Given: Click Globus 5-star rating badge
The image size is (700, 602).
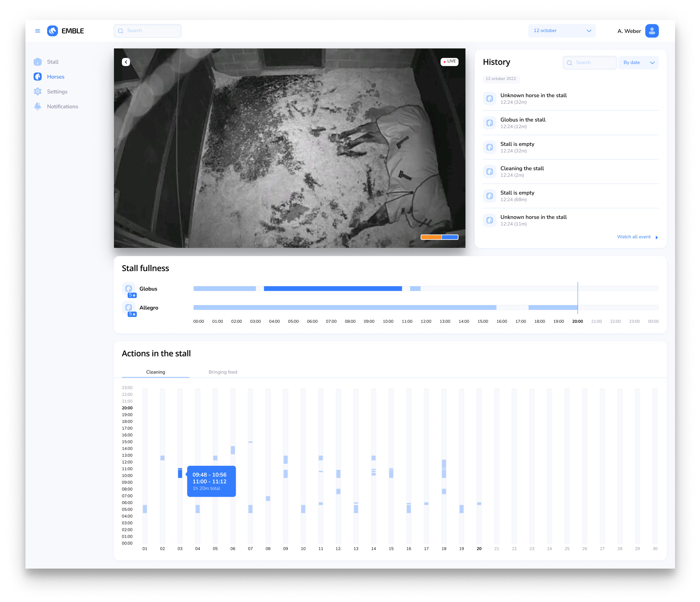Looking at the screenshot, I should pyautogui.click(x=132, y=295).
